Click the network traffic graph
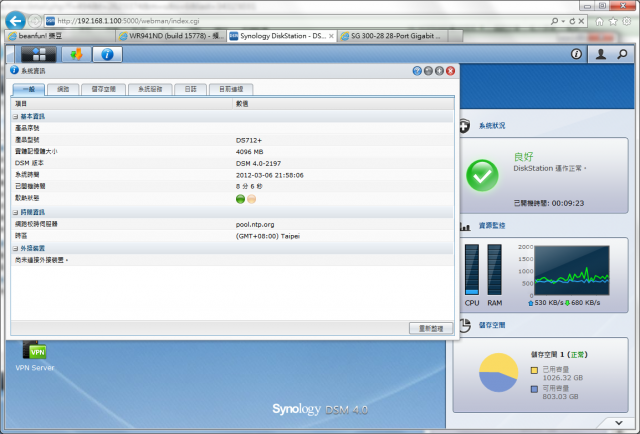640x434 pixels. (572, 270)
